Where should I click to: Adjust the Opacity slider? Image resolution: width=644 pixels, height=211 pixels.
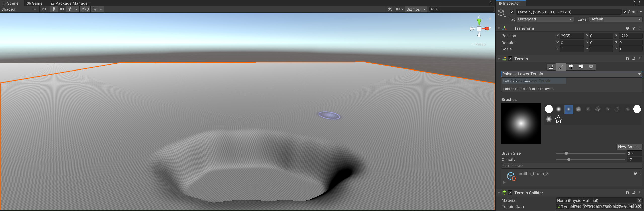pos(591,159)
